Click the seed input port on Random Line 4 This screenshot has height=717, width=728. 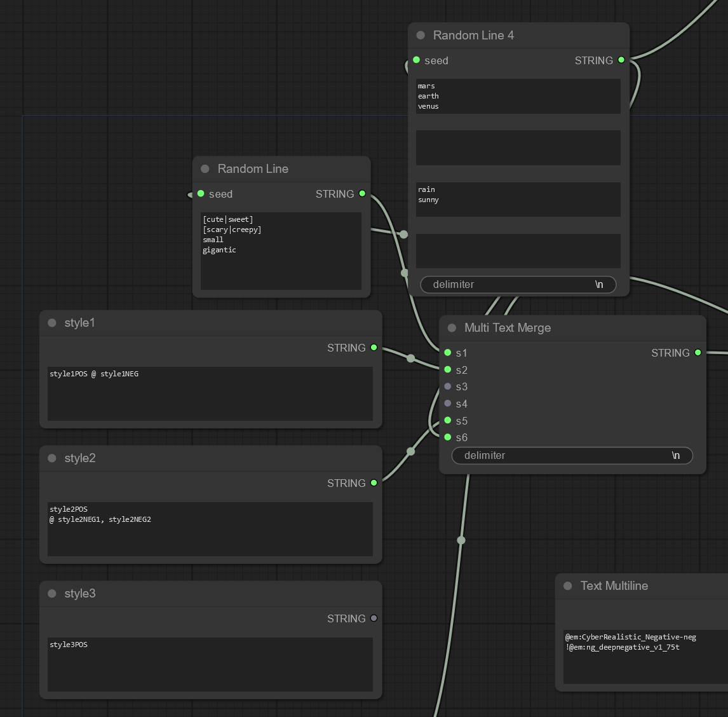(x=417, y=60)
